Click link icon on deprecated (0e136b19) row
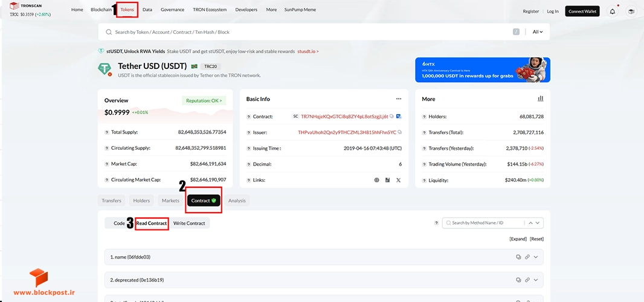The image size is (644, 302). point(527,280)
